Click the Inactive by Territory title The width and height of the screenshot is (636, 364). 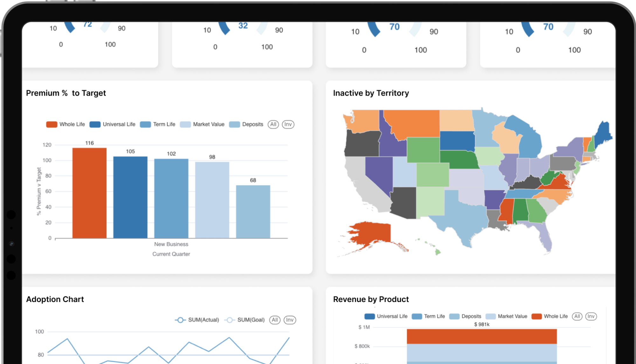point(371,93)
